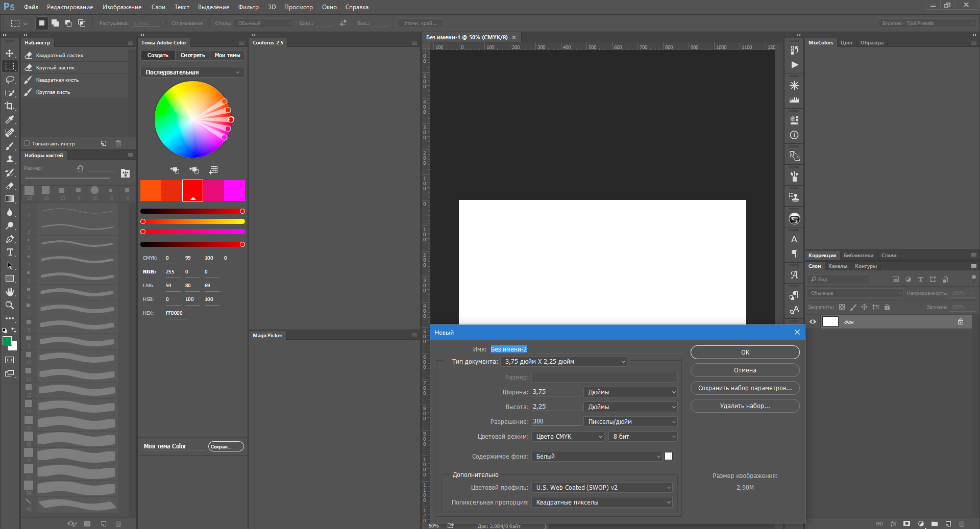The image size is (980, 529).
Task: Toggle the brush presets folder icon
Action: [x=125, y=173]
